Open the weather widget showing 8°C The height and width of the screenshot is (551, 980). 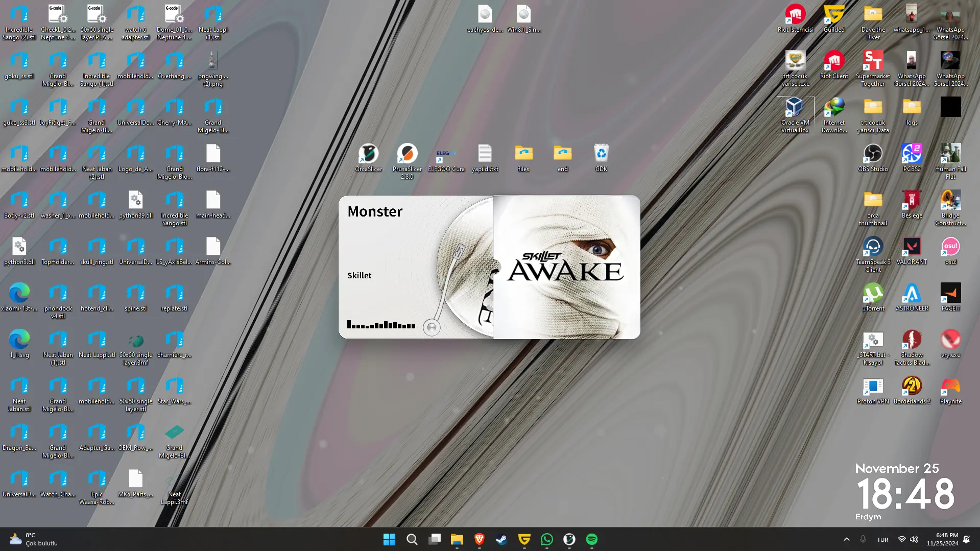(x=33, y=539)
